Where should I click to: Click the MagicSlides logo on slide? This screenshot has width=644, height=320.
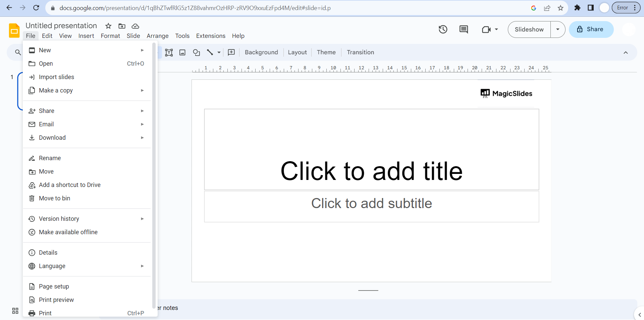[506, 93]
